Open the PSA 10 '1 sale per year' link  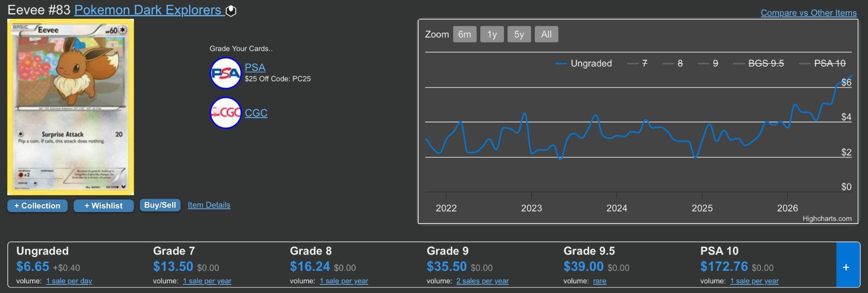click(754, 281)
